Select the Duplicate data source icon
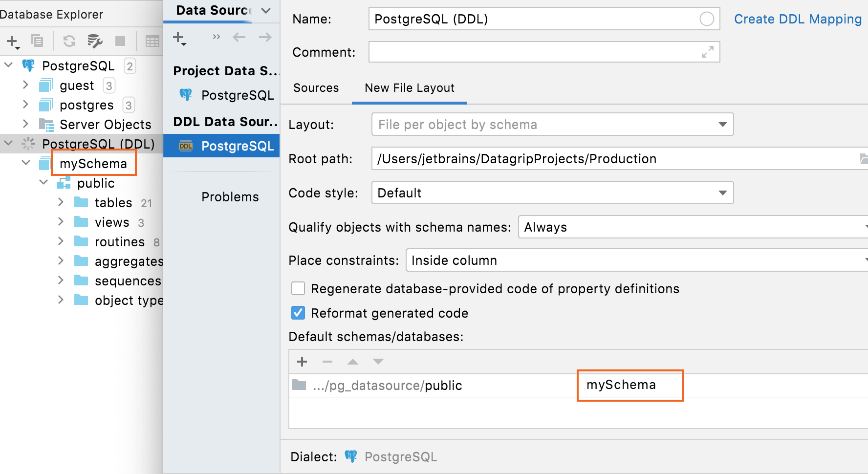This screenshot has width=868, height=474. click(38, 42)
